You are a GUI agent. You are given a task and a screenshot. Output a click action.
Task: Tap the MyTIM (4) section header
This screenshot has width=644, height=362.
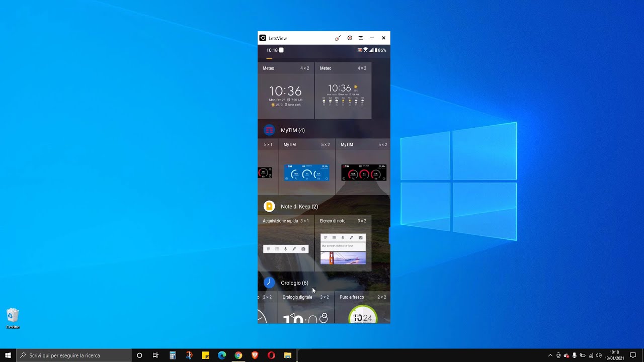coord(293,130)
